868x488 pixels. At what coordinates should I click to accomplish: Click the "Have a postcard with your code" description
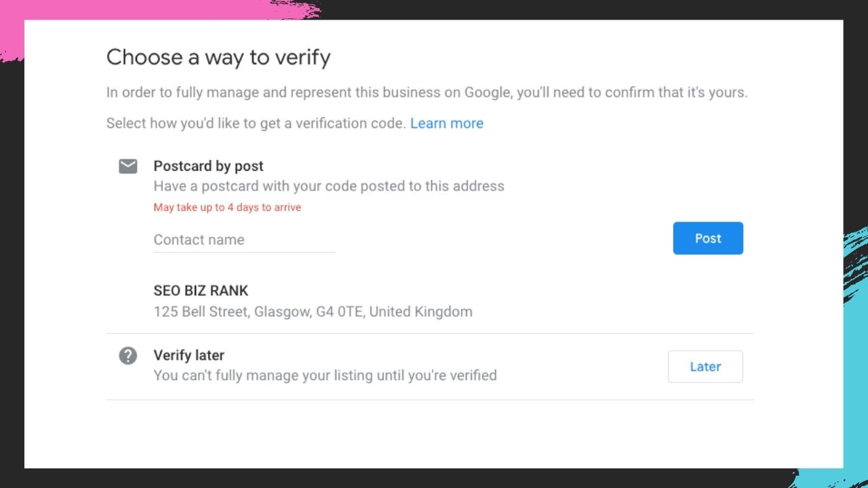click(x=329, y=186)
